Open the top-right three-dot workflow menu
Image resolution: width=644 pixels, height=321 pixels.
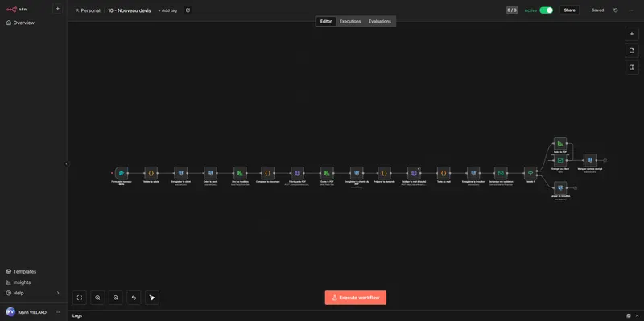632,10
